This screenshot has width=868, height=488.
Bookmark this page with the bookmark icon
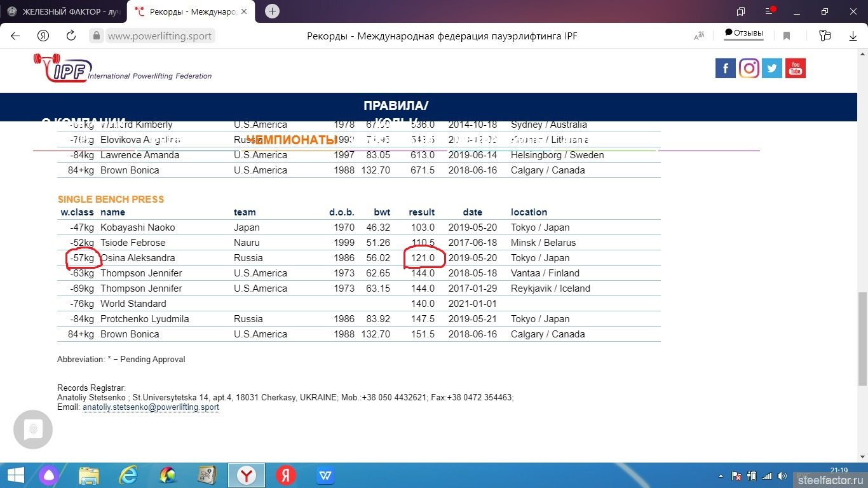[787, 36]
